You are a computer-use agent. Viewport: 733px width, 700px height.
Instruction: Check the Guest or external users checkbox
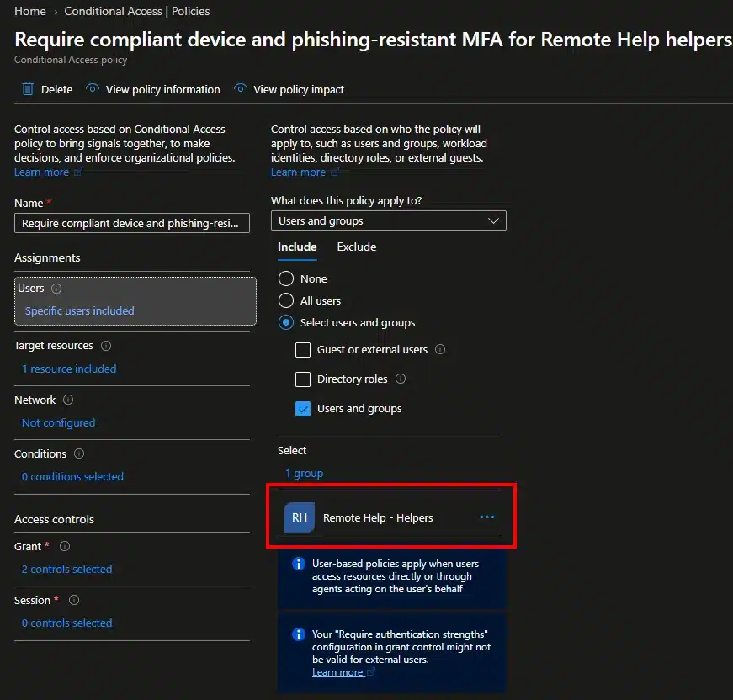coord(303,350)
